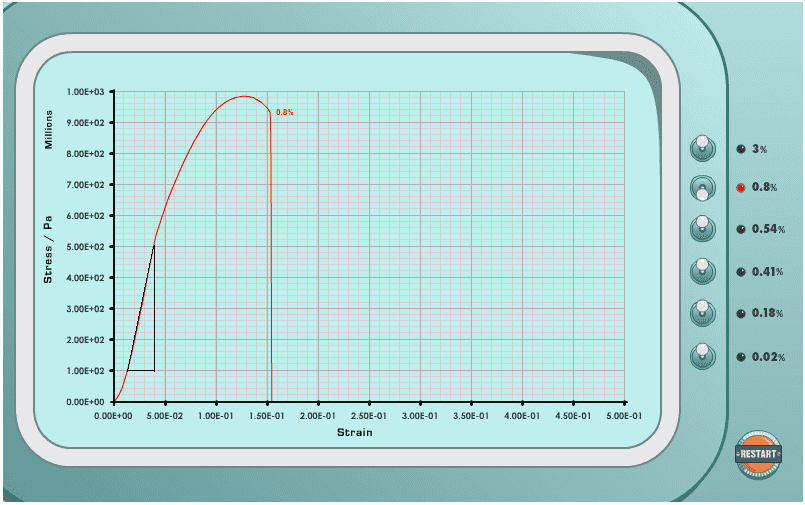Click the Stress / Pa axis title
This screenshot has height=505, width=805.
[48, 249]
